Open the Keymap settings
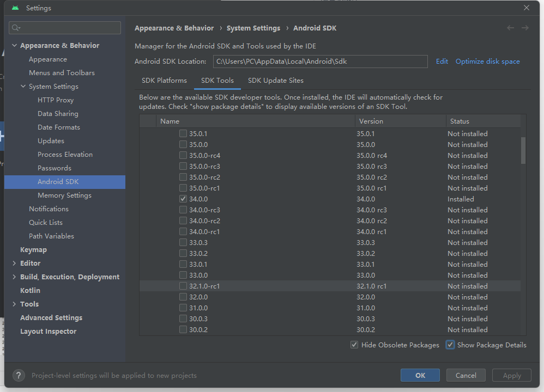Screen dimensions: 544x392 click(x=33, y=249)
